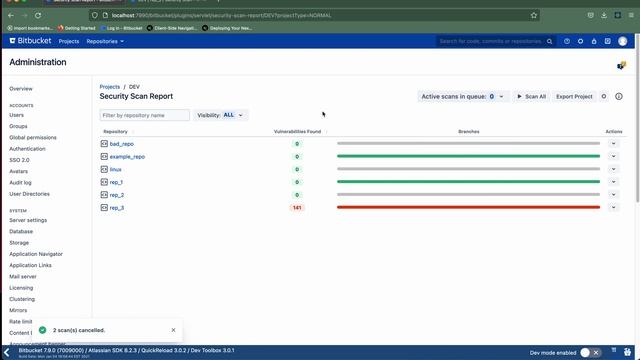
Task: Click the example_repo repository icon
Action: pyautogui.click(x=104, y=156)
